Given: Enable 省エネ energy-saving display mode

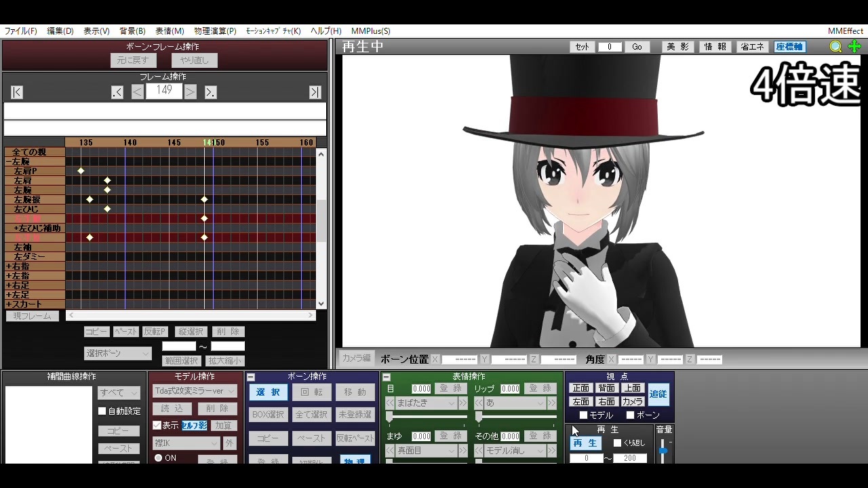Looking at the screenshot, I should [753, 46].
